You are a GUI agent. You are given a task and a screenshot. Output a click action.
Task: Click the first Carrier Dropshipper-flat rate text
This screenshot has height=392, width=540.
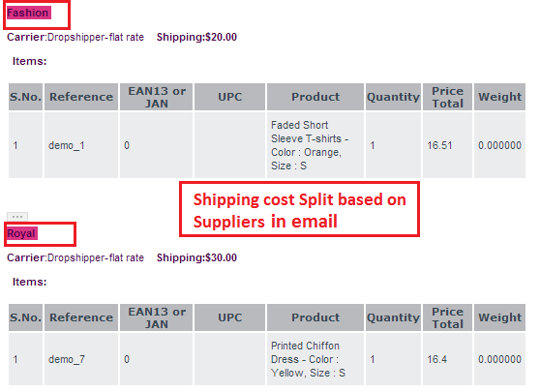(x=75, y=37)
